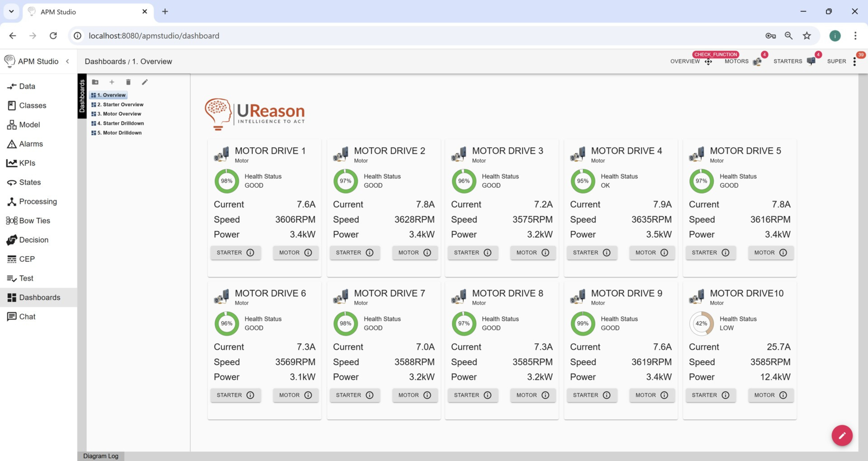Toggle the vertical Dashboards side panel tab
This screenshot has width=868, height=461.
(82, 96)
